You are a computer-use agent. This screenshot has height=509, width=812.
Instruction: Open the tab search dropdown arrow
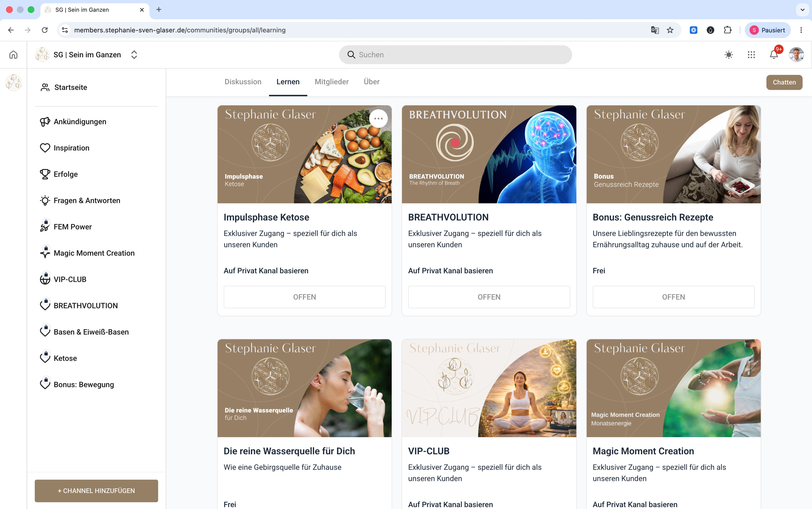point(803,10)
